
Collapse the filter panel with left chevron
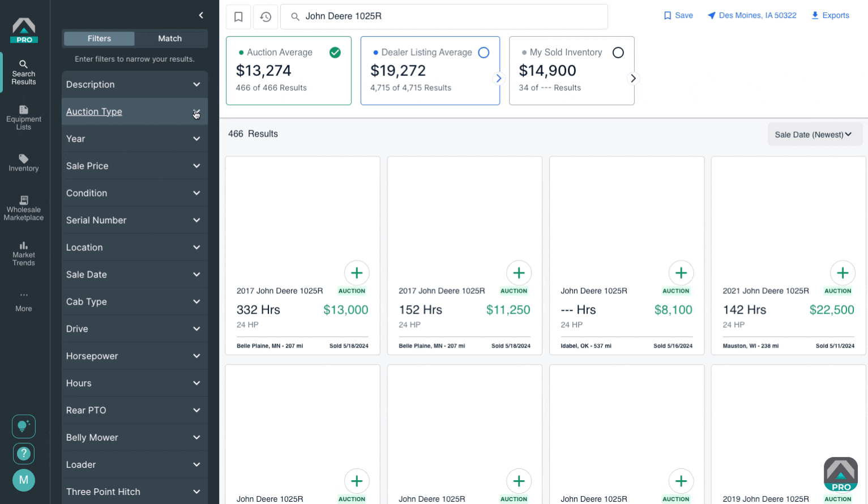(x=201, y=15)
